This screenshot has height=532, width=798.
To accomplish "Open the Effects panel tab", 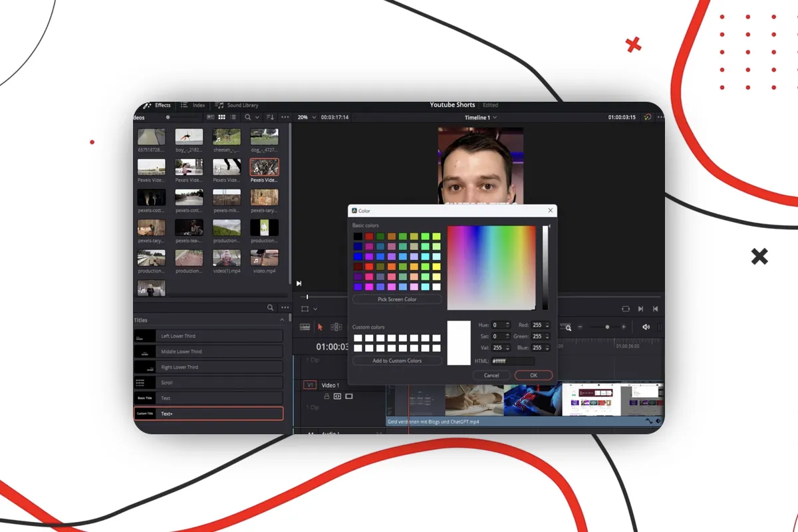I will [157, 105].
